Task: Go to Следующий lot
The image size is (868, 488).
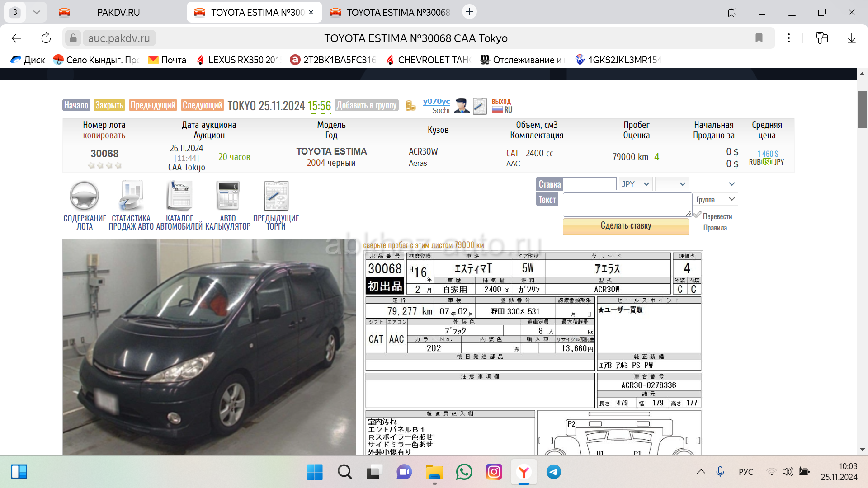Action: click(202, 105)
